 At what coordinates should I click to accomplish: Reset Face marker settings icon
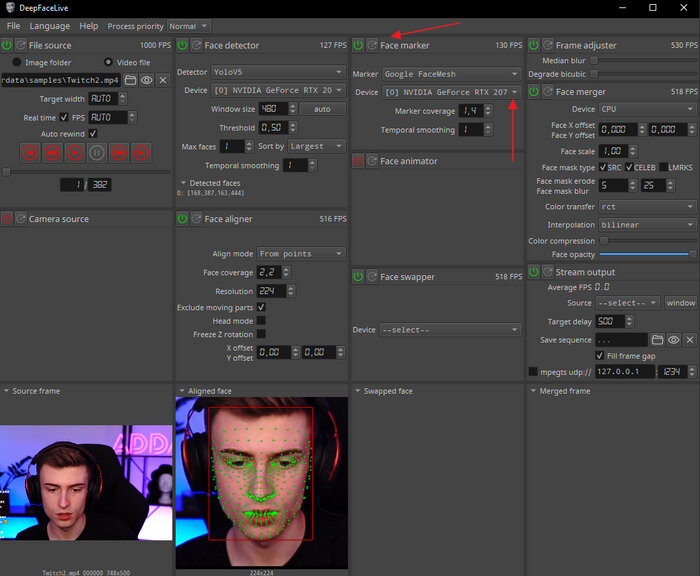click(372, 45)
